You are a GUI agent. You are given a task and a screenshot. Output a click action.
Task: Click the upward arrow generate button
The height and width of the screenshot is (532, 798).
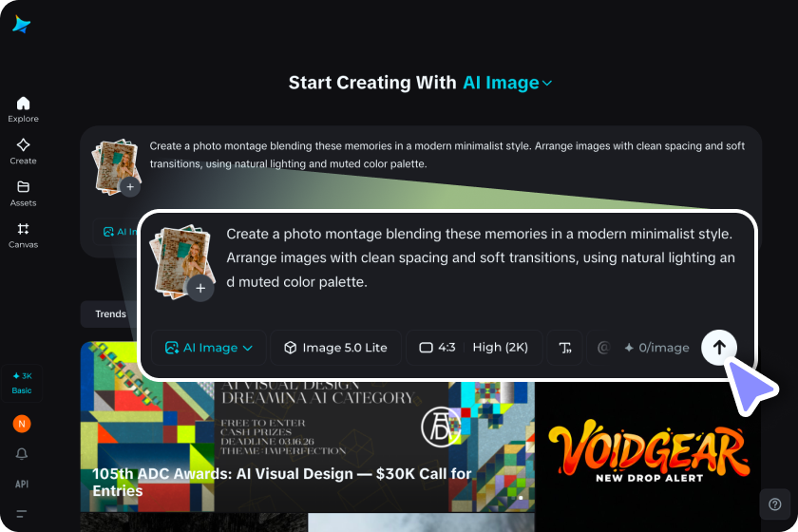point(718,348)
